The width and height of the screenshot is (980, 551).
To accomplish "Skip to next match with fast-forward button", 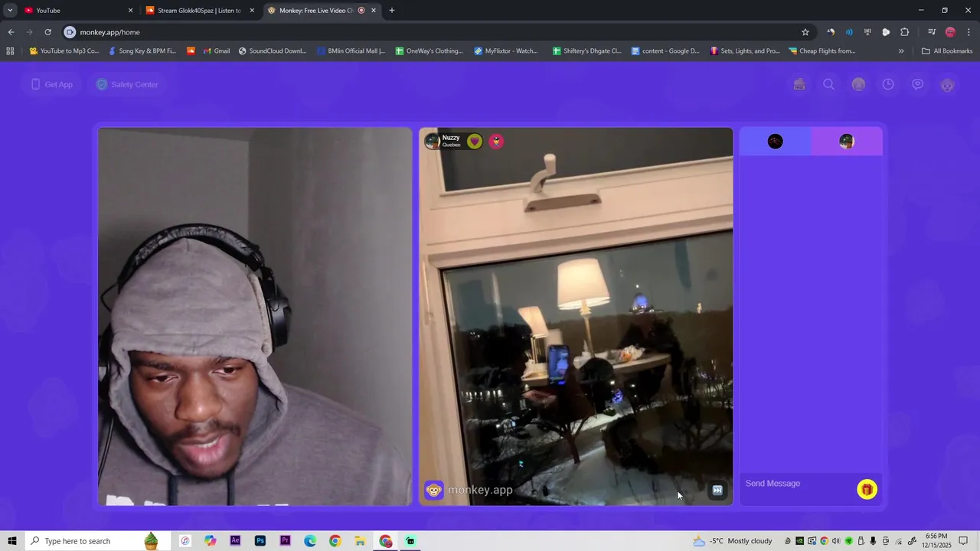I will [x=717, y=491].
